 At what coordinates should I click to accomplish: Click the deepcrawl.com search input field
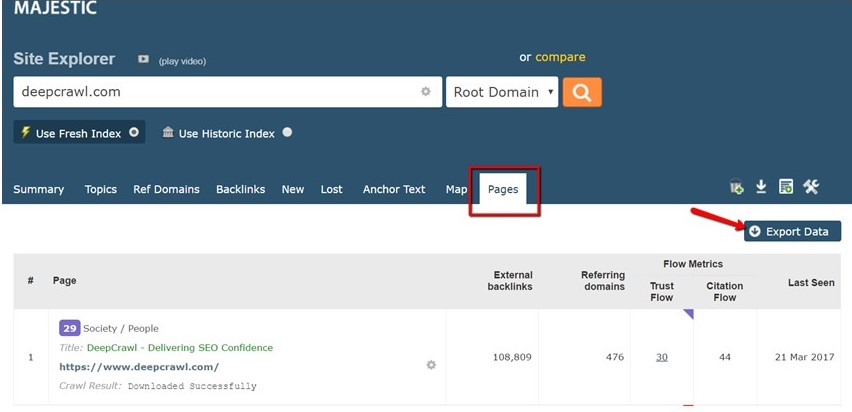228,92
